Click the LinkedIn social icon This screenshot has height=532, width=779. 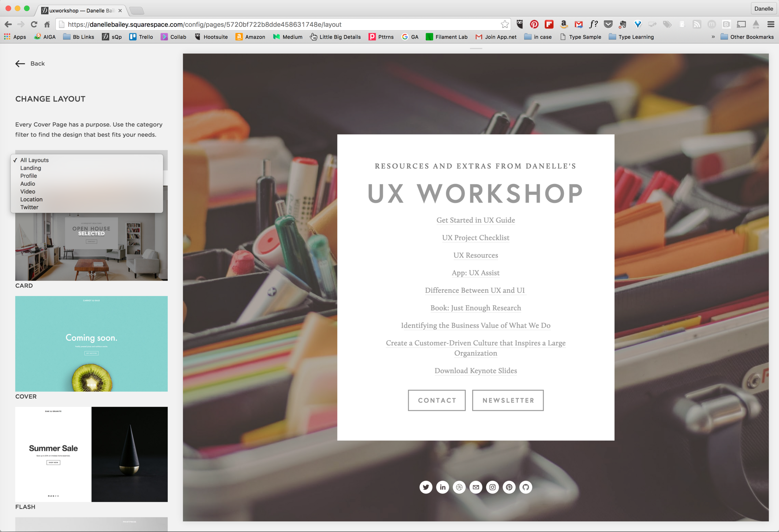coord(442,487)
